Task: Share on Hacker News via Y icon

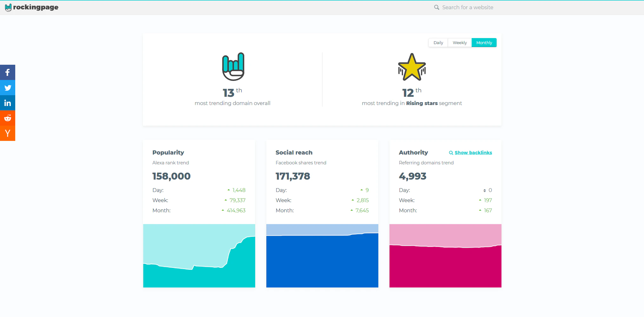Action: pyautogui.click(x=8, y=133)
